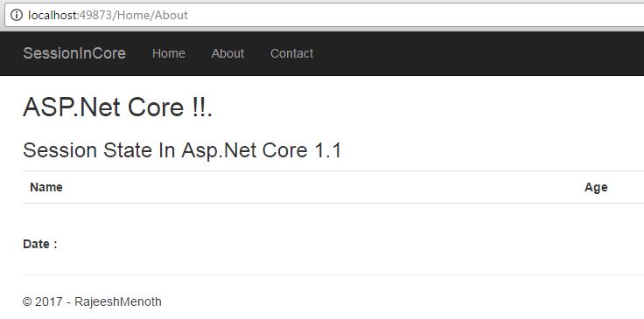This screenshot has height=319, width=644.
Task: Click the Date : label
Action: click(x=40, y=244)
